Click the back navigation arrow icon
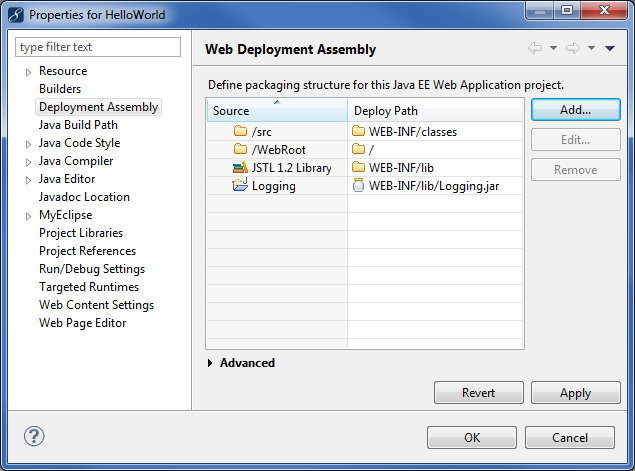Image resolution: width=635 pixels, height=471 pixels. coord(535,48)
